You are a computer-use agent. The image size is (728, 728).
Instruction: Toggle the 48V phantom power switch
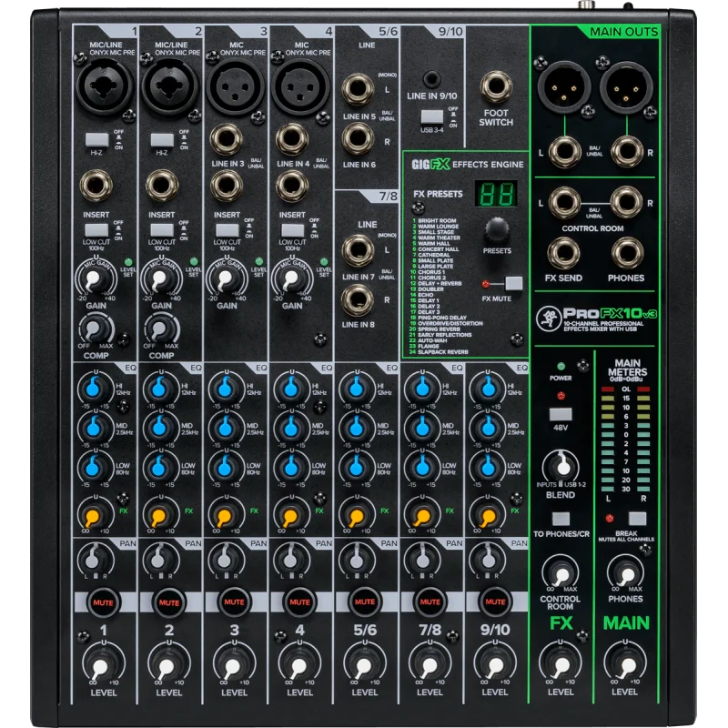click(561, 414)
